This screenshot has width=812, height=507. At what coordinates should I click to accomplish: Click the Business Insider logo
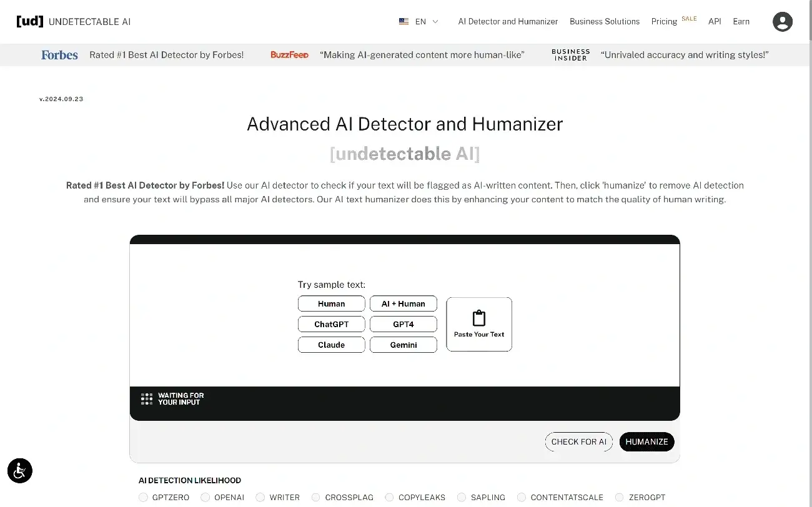571,55
